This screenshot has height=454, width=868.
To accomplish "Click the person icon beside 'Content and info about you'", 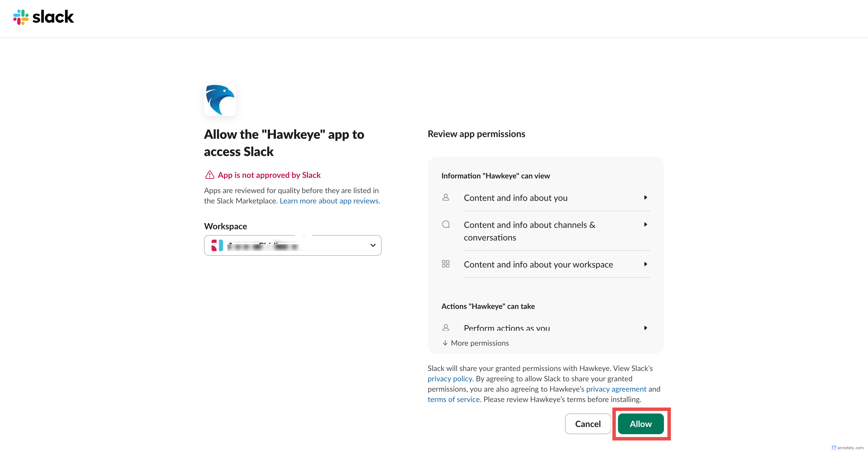I will tap(445, 197).
